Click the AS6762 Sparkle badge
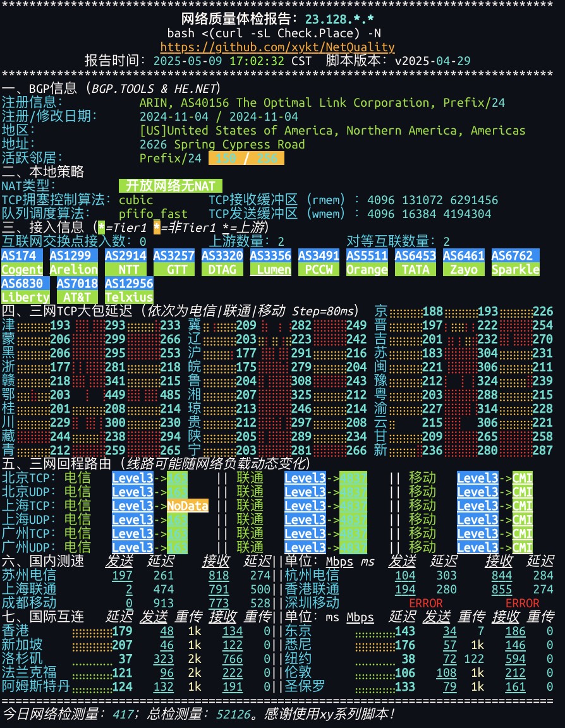The width and height of the screenshot is (565, 728). point(515,262)
